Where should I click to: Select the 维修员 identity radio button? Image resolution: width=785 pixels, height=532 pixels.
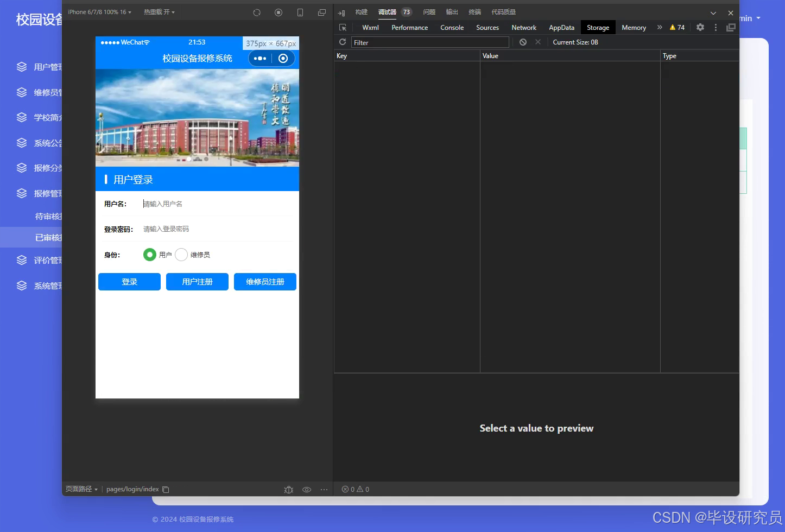click(181, 255)
